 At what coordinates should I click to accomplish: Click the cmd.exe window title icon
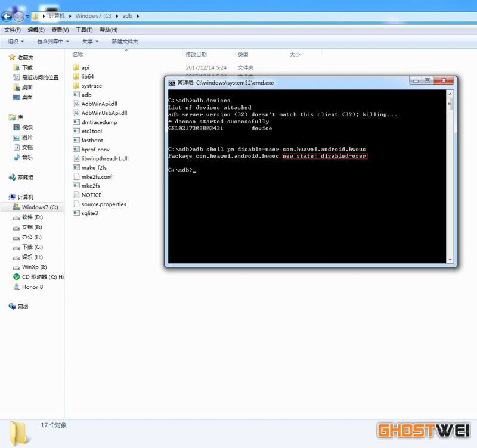(172, 83)
